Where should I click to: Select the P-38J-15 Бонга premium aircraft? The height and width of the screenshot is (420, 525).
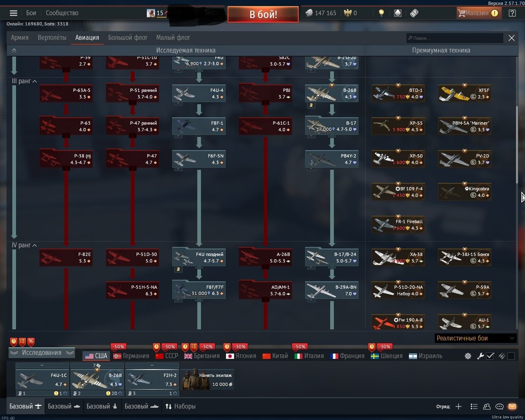465,258
